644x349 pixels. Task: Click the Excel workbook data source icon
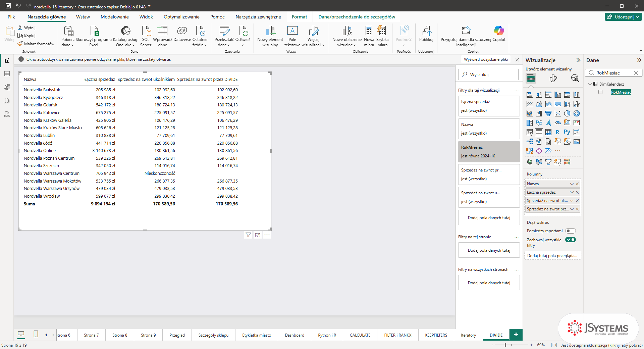coord(94,36)
